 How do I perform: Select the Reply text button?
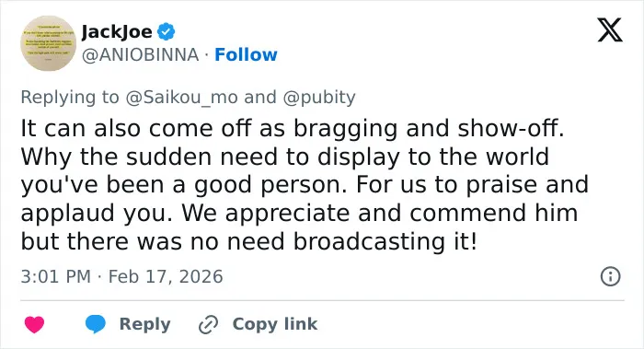145,324
